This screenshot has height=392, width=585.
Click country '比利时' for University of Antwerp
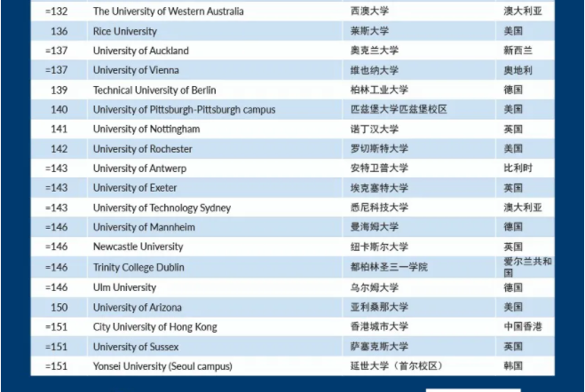coord(518,168)
